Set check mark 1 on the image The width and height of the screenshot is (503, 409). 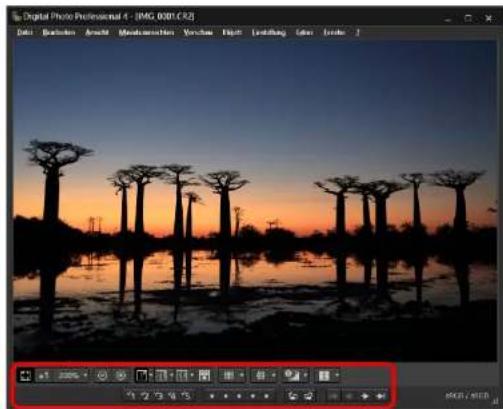131,396
